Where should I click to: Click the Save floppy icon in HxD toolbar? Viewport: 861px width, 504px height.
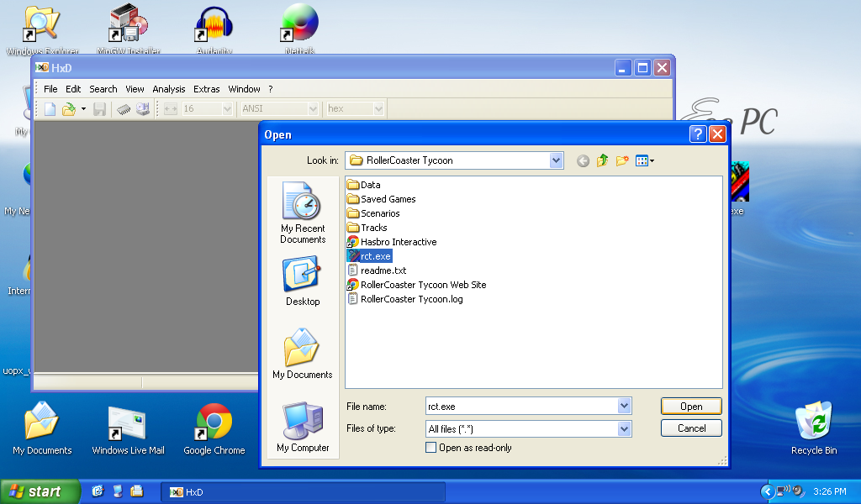click(99, 109)
